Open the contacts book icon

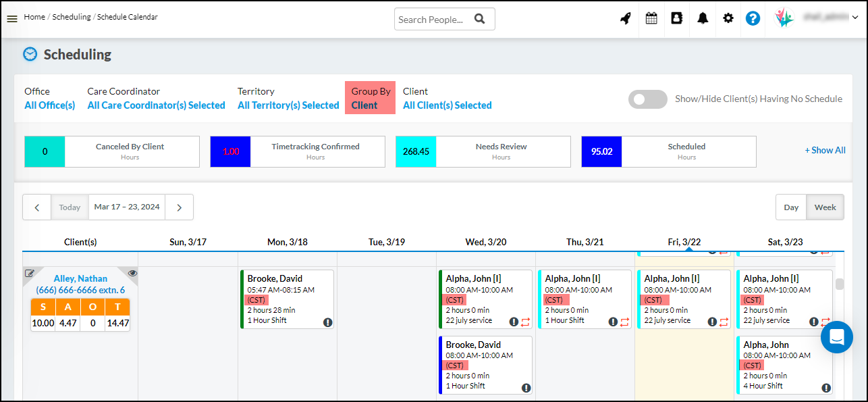click(x=676, y=19)
